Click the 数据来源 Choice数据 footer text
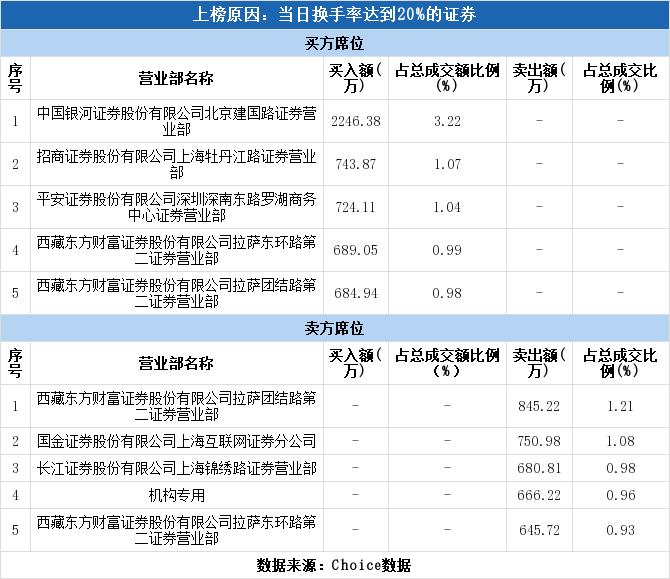 (x=335, y=565)
